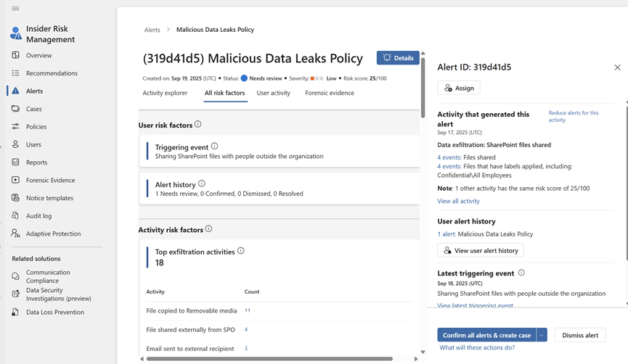Close the Alert ID details pane
628x364 pixels.
pos(617,67)
